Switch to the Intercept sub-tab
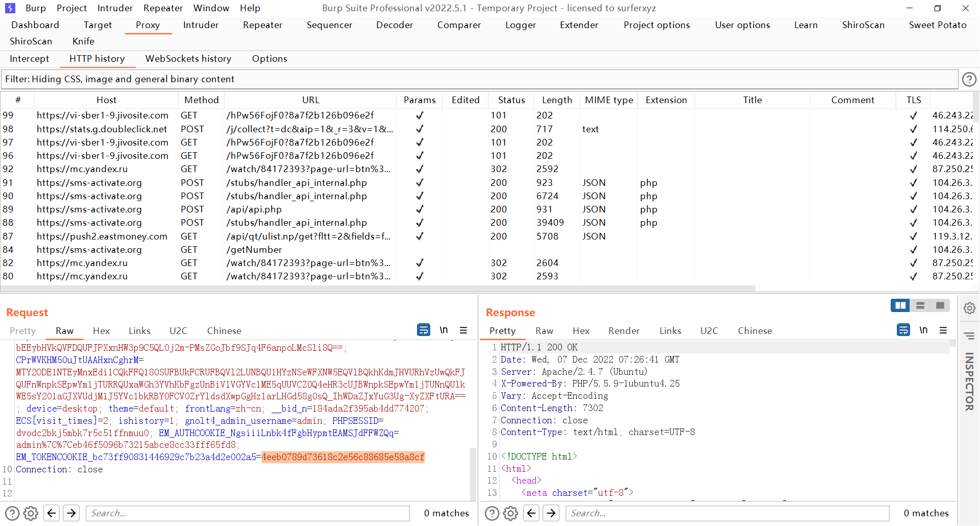980x526 pixels. click(x=29, y=59)
